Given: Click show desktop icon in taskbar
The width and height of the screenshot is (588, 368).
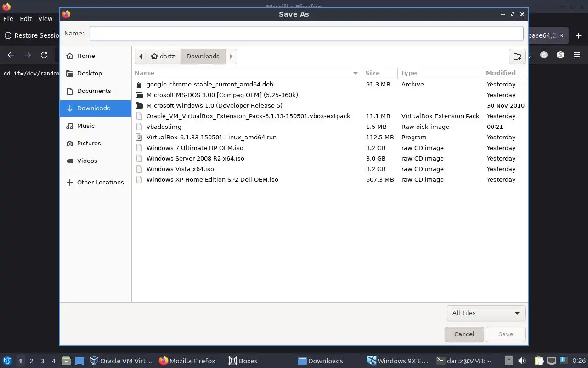Looking at the screenshot, I should coord(79,361).
